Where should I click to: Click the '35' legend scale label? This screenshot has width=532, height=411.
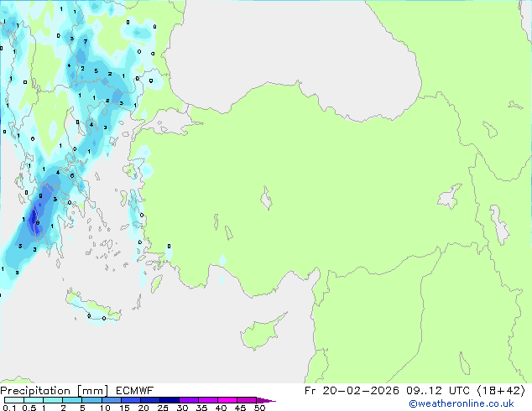[201, 408]
